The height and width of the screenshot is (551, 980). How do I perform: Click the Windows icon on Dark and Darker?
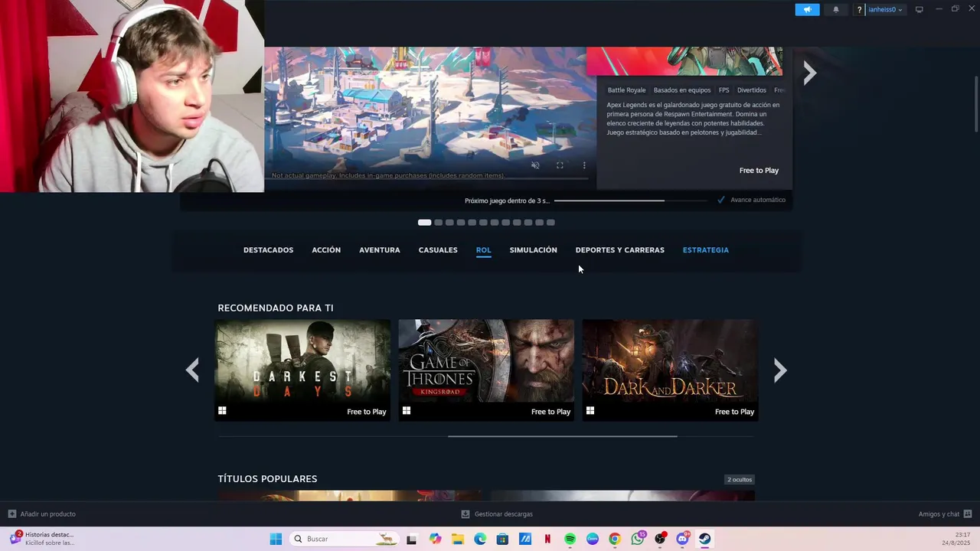pos(590,411)
